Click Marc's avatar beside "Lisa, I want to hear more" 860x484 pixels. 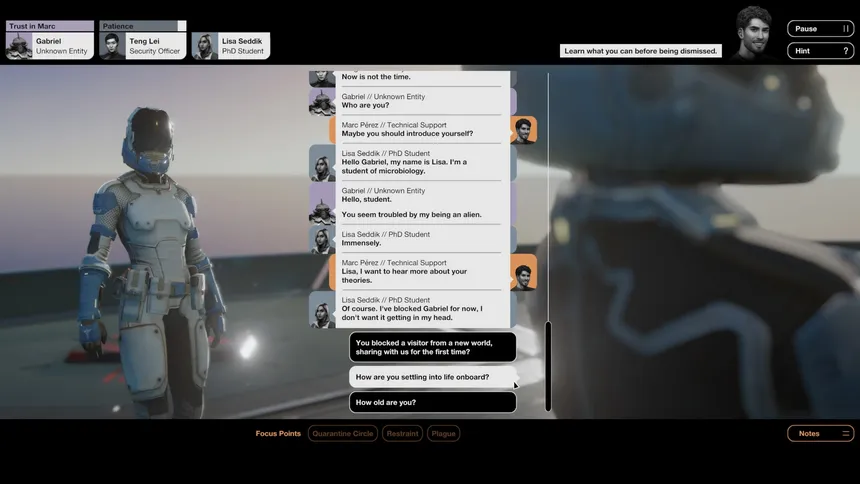click(523, 272)
